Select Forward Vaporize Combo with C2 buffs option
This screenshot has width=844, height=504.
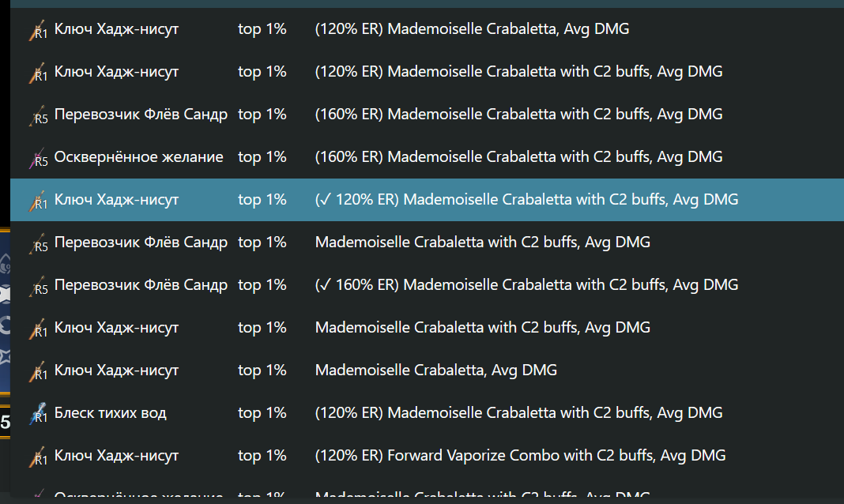pos(520,456)
